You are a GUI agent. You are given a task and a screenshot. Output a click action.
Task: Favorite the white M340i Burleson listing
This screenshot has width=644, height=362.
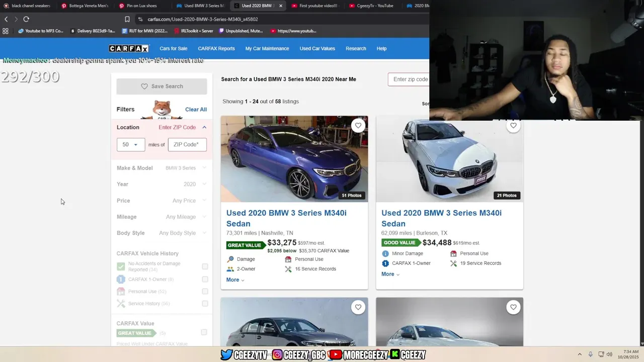tap(513, 126)
